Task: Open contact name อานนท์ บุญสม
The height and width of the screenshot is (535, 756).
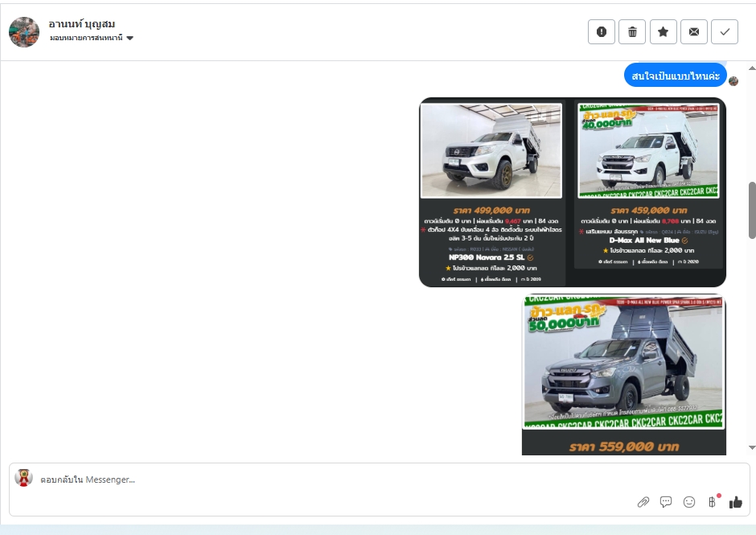Action: [81, 23]
